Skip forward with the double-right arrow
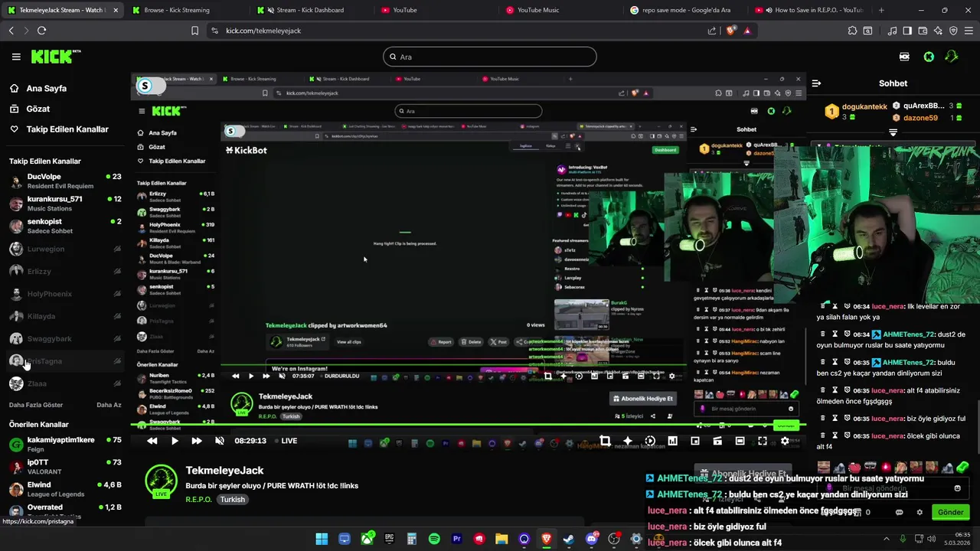The height and width of the screenshot is (551, 980). (197, 441)
